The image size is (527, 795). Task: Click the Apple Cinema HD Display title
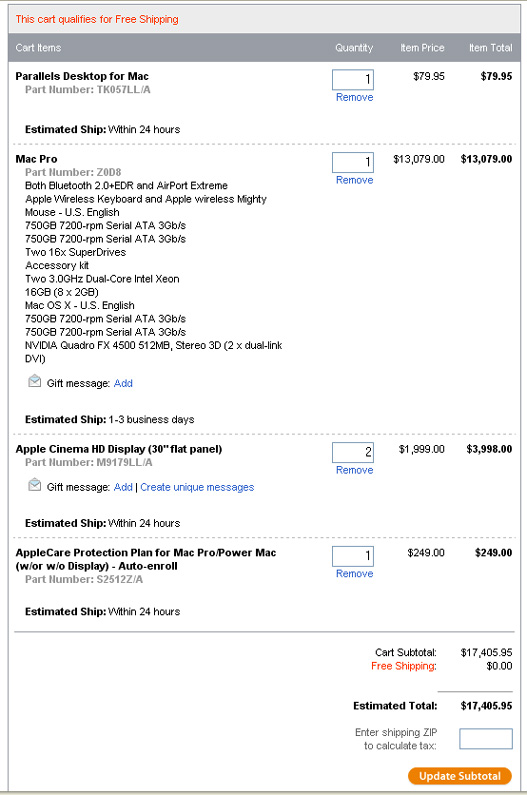119,449
